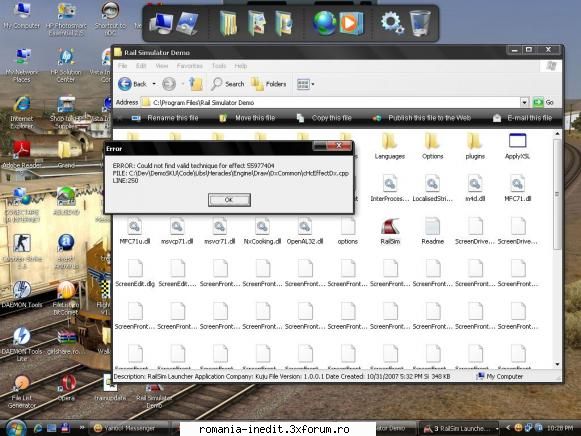Image resolution: width=581 pixels, height=436 pixels.
Task: Select the ln4d.dll file
Action: coord(475,189)
